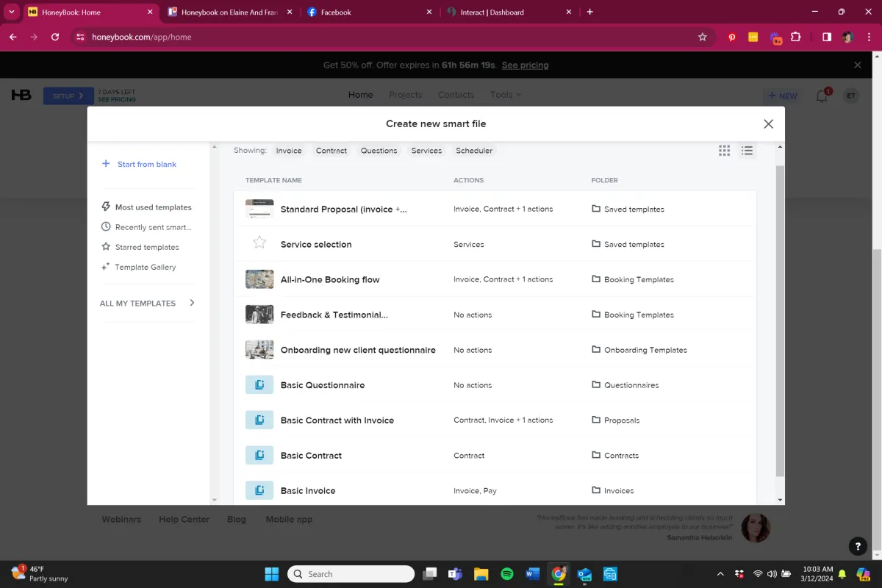Switch to list view of templates
The width and height of the screenshot is (882, 588).
[747, 151]
